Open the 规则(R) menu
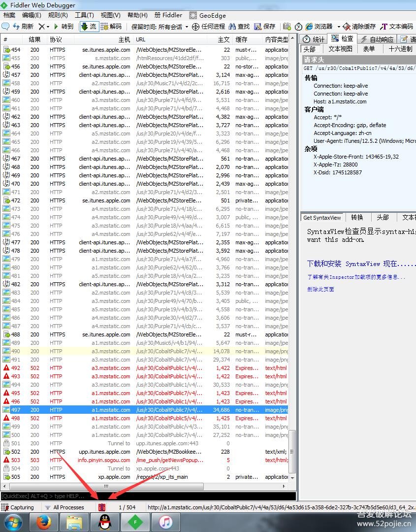 (x=58, y=15)
